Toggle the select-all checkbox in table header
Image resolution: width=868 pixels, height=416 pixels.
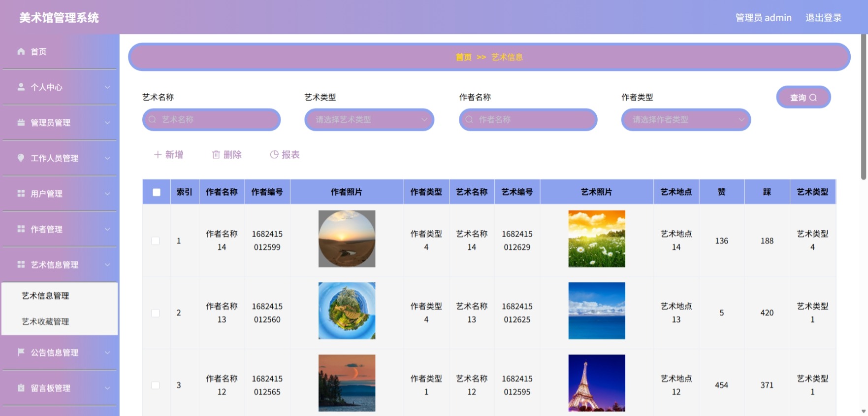[x=157, y=192]
